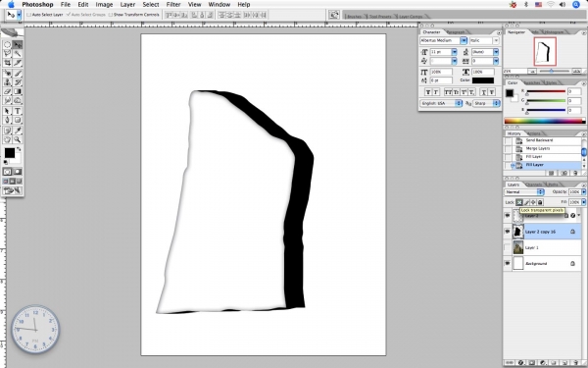Click the foreground color swatch in toolbox
Image resolution: width=588 pixels, height=368 pixels.
[x=10, y=153]
